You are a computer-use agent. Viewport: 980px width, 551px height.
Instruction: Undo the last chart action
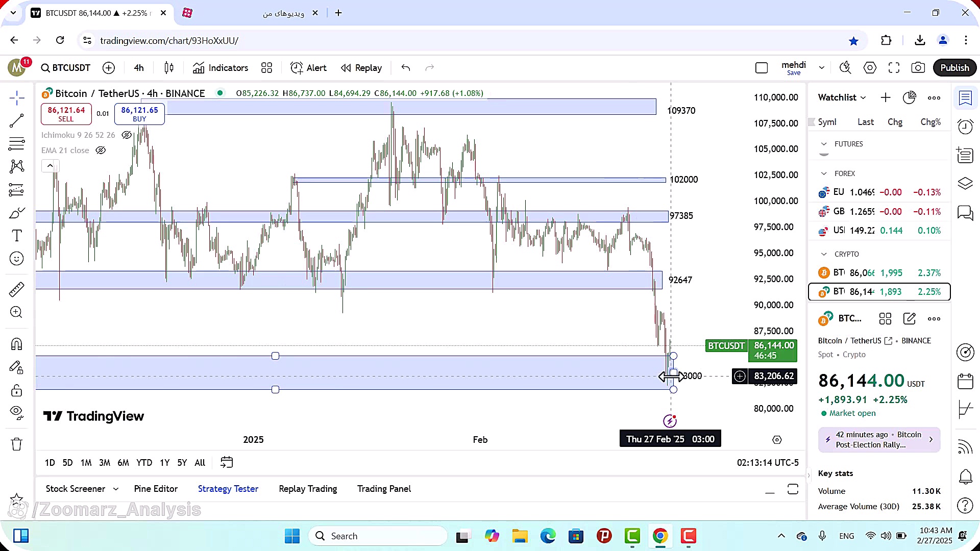(x=406, y=68)
